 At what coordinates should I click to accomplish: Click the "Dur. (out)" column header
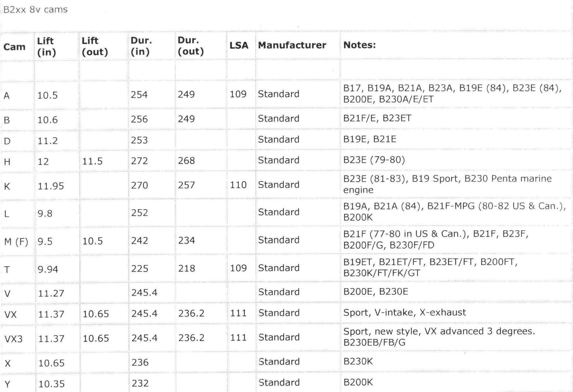191,46
